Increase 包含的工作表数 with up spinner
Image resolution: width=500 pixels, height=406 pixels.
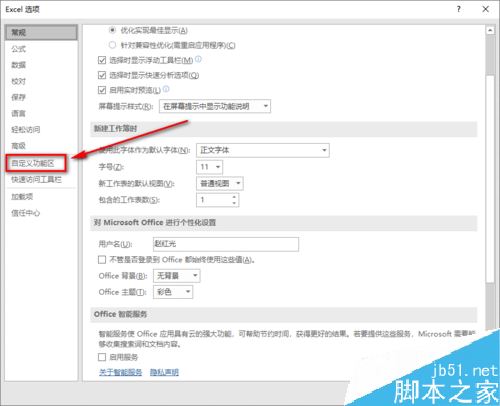(234, 197)
